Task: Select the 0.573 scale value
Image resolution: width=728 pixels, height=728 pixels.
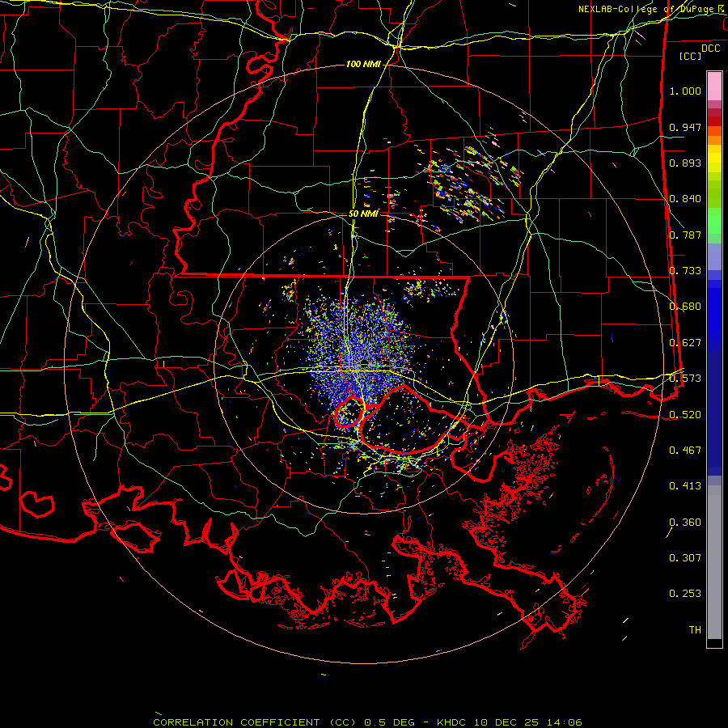Action: coord(685,379)
